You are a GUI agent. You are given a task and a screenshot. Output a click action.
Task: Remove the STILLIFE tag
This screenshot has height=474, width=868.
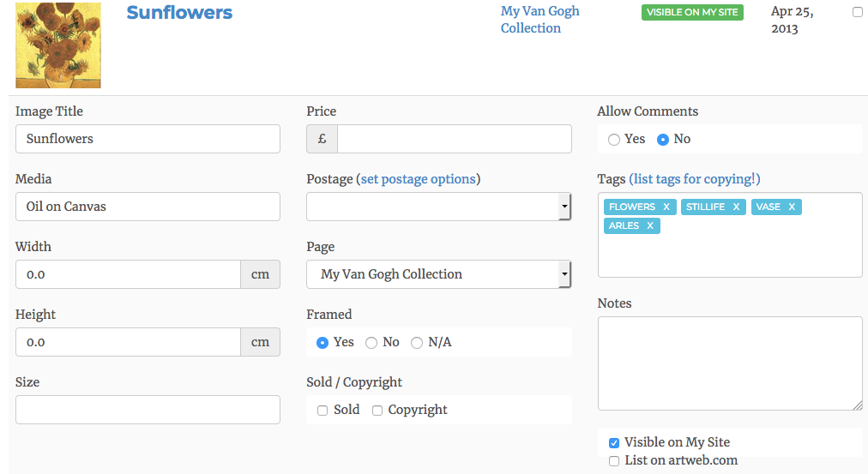(736, 207)
